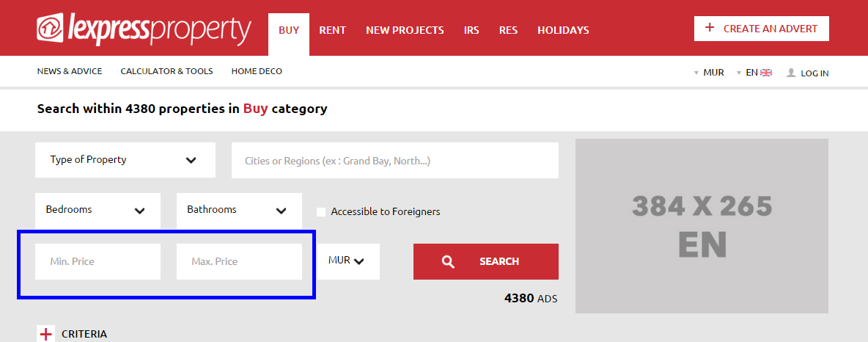Click the 384 x 265 ad banner

tap(702, 225)
